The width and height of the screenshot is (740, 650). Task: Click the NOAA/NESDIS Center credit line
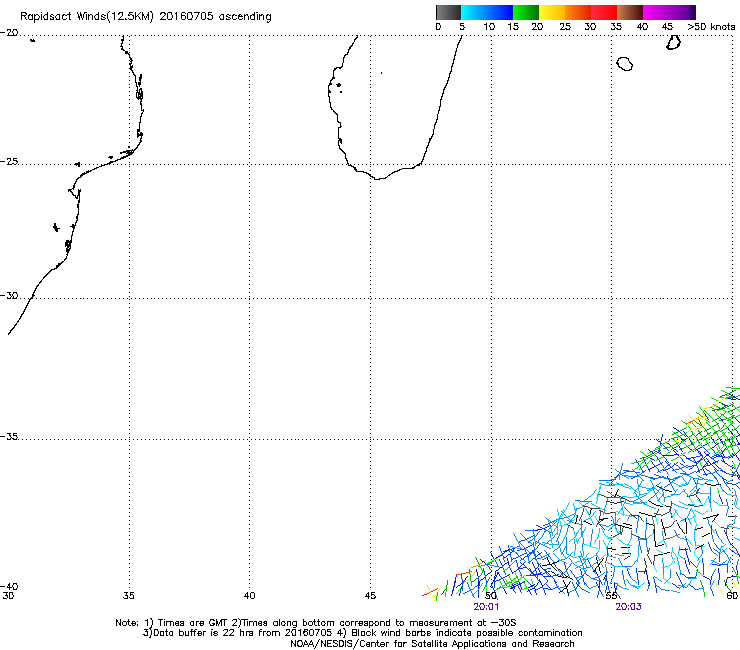point(432,644)
